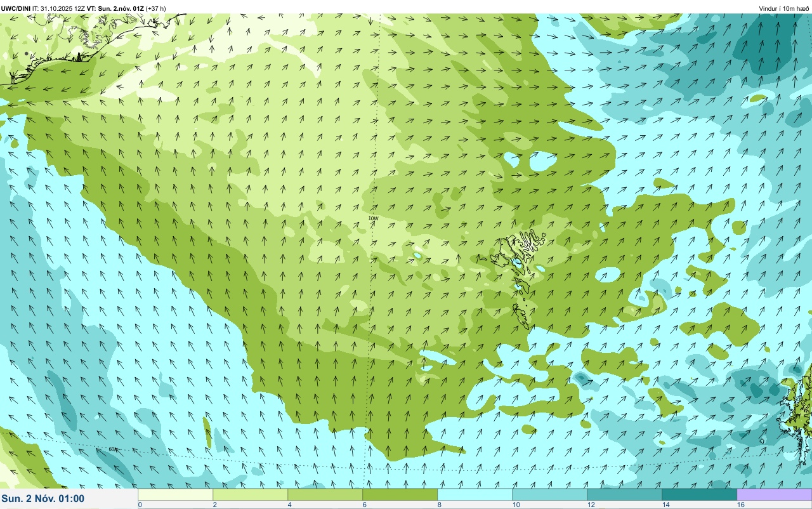The height and width of the screenshot is (509, 812).
Task: Click the light green 2–4 legend swatch
Action: click(250, 494)
